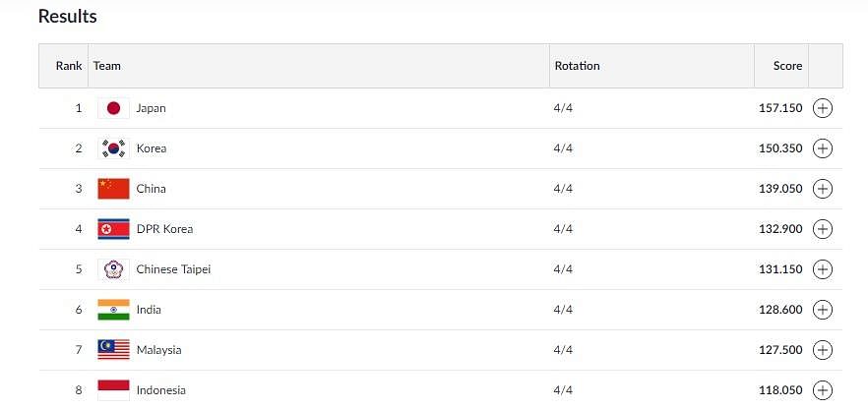Screen dimensions: 868x410
Task: Expand Korea's score breakdown plus icon
Action: point(822,148)
